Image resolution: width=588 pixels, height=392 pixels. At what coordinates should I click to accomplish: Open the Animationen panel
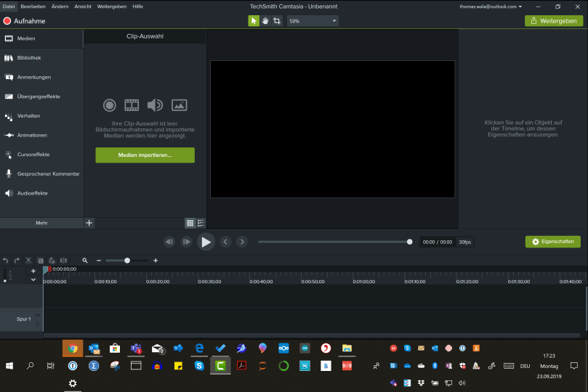click(x=41, y=135)
